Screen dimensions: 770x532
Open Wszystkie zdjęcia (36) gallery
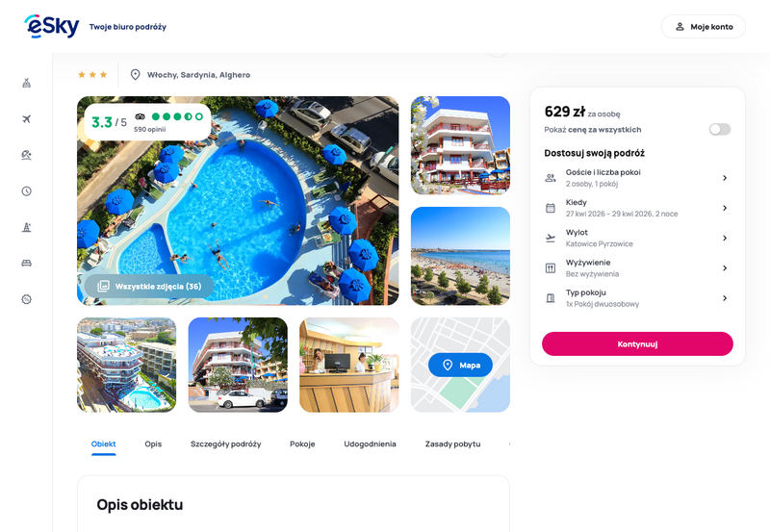tap(149, 286)
